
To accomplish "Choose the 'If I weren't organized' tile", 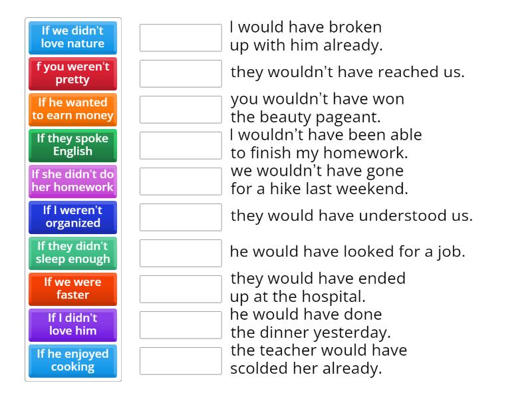I will point(73,217).
